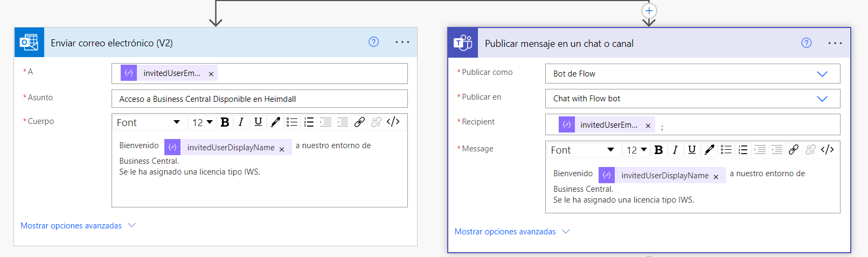The height and width of the screenshot is (257, 868).
Task: Change font size in Teams Message toolbar
Action: [636, 150]
